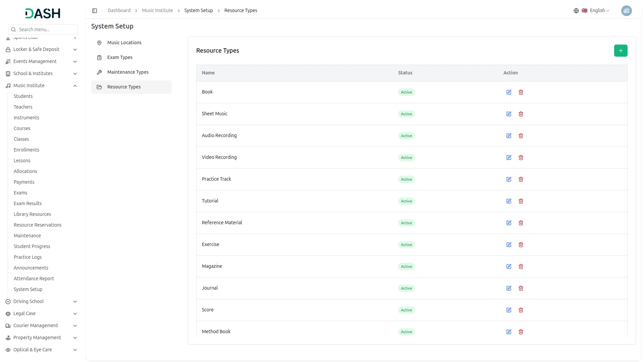Screen dimensions: 644x362
Task: Delete the Method Book entry
Action: click(521, 332)
